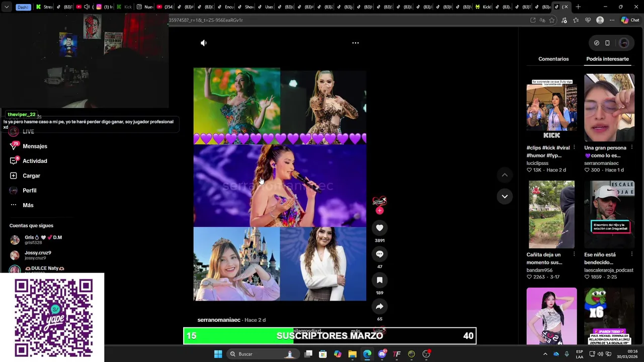The height and width of the screenshot is (362, 644).
Task: Open Copilot Chat button in Edge
Action: 630,20
